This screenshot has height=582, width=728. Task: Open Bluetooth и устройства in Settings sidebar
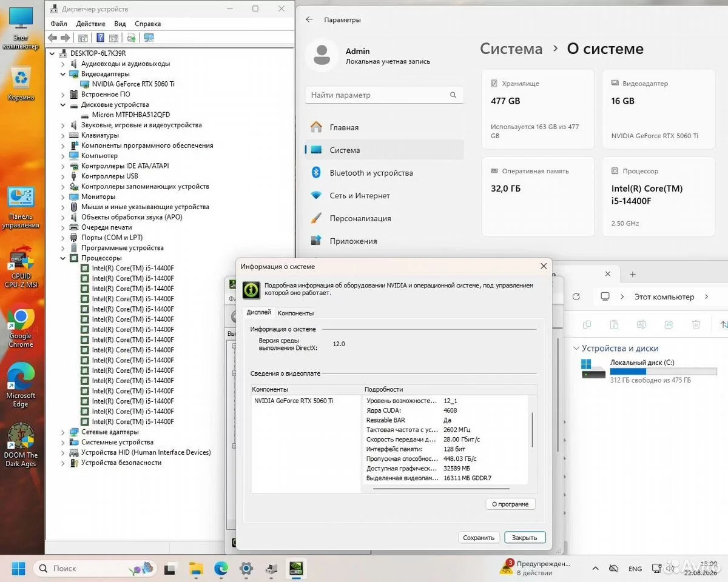[385, 173]
